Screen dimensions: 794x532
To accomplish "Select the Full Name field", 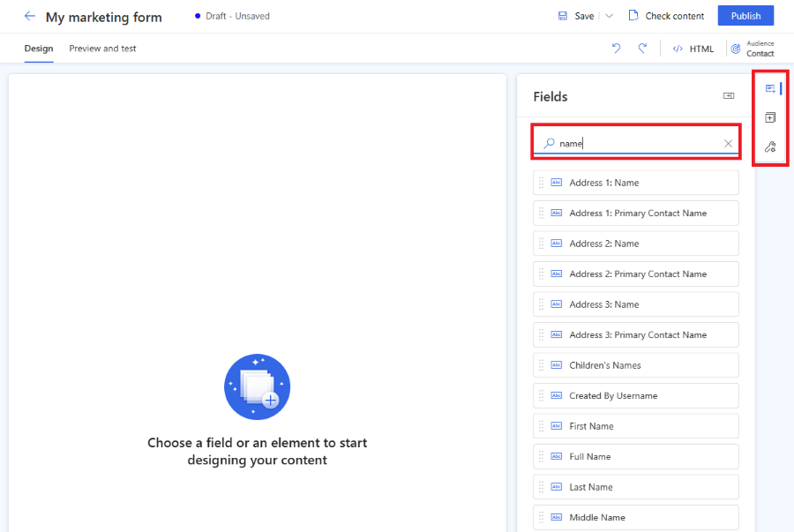I will [635, 457].
